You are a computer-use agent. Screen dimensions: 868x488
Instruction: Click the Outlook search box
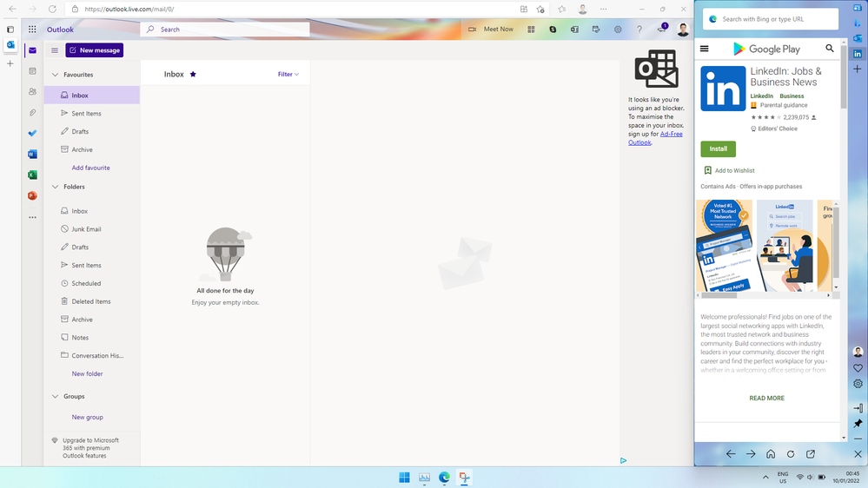coord(225,30)
